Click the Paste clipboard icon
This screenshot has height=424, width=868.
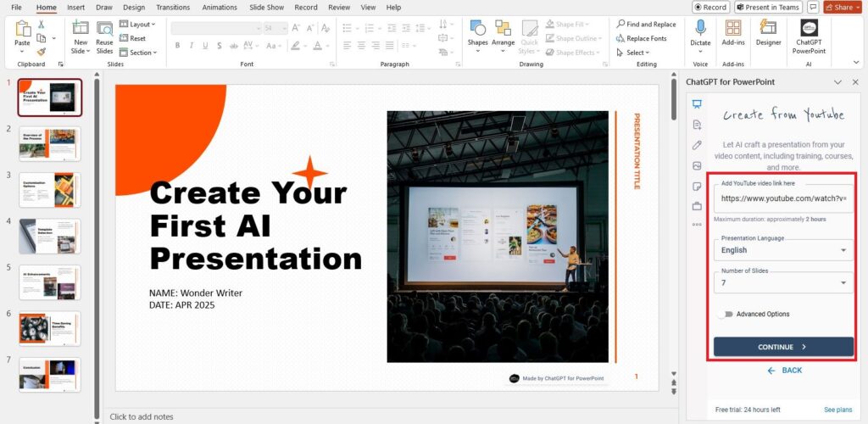click(x=23, y=29)
